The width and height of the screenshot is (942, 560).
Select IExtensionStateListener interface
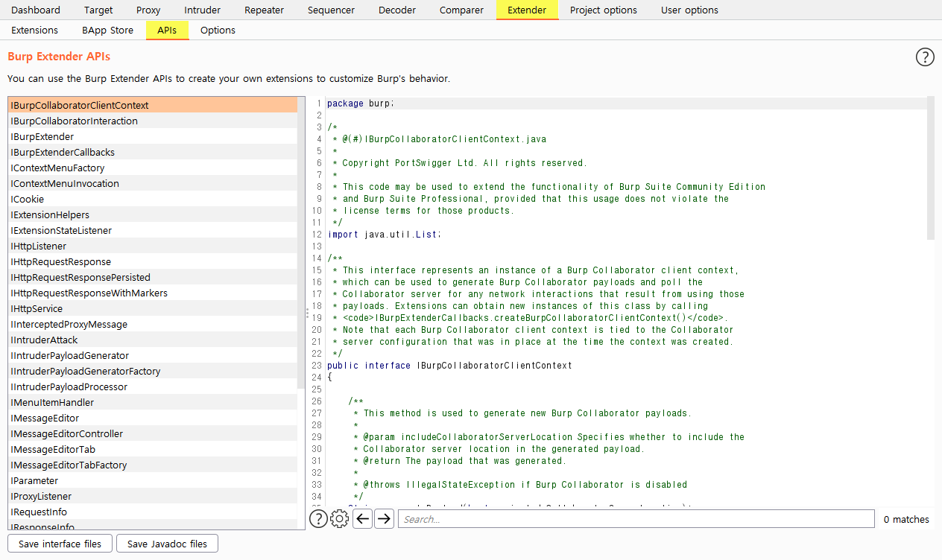click(152, 230)
